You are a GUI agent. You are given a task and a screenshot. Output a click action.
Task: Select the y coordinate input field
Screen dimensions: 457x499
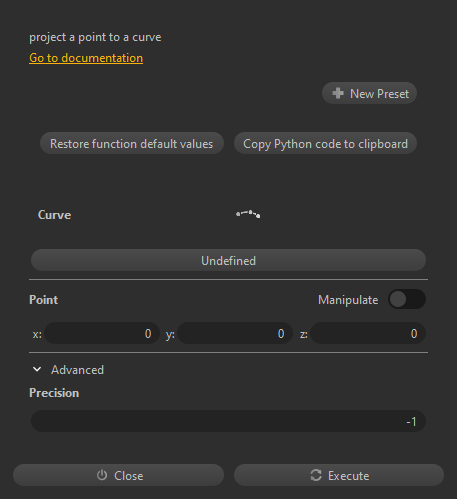click(235, 333)
